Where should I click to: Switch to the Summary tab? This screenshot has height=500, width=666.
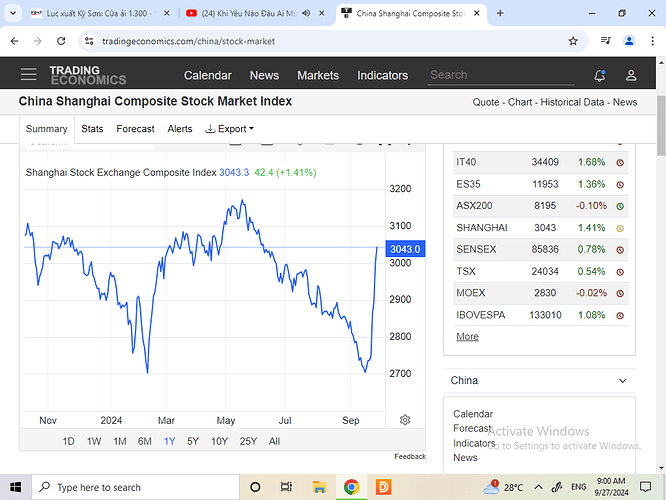[46, 129]
